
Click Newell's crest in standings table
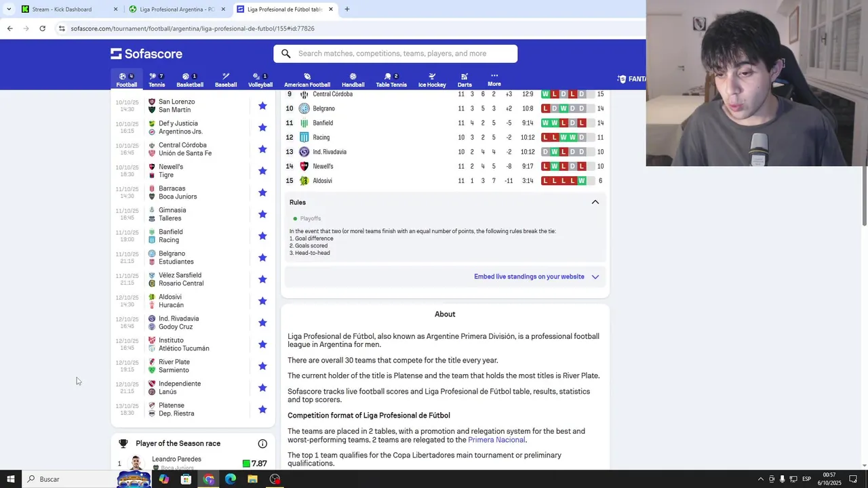point(304,166)
